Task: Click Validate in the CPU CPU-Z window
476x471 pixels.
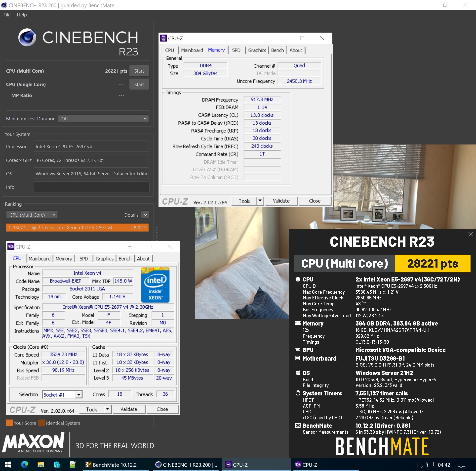Action: click(129, 409)
